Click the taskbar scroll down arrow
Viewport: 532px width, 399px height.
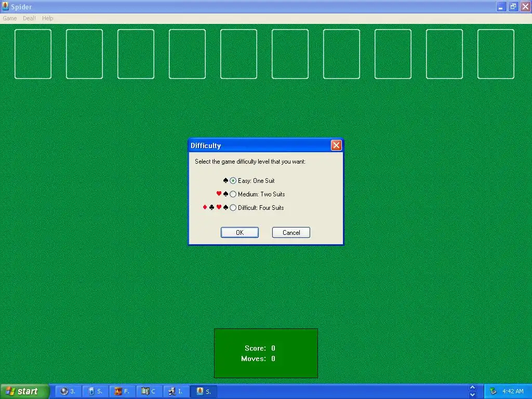[472, 395]
